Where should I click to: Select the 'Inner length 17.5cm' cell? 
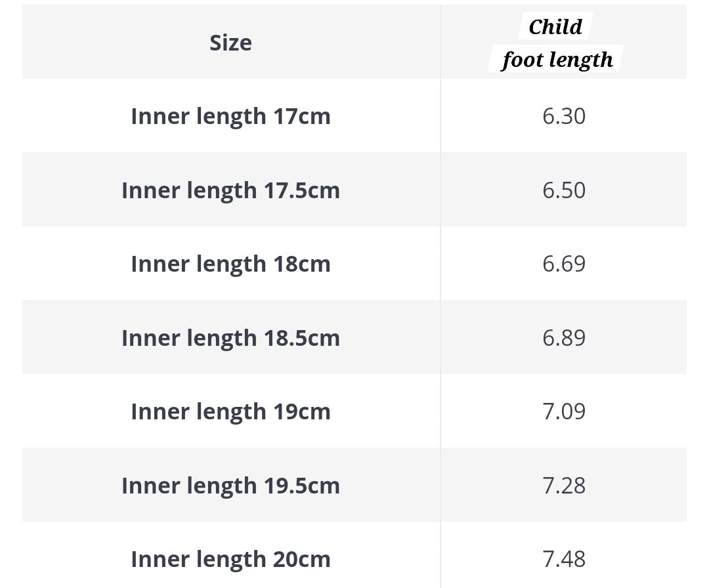230,190
